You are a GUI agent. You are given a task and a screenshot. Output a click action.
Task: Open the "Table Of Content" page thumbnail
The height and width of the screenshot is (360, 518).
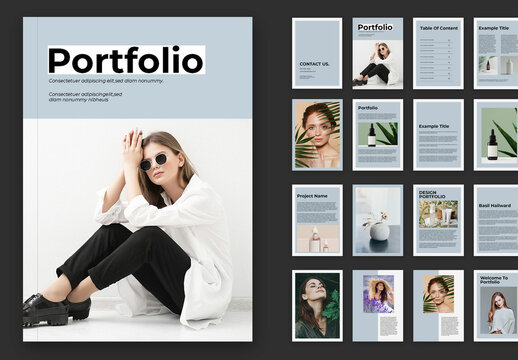click(x=438, y=53)
